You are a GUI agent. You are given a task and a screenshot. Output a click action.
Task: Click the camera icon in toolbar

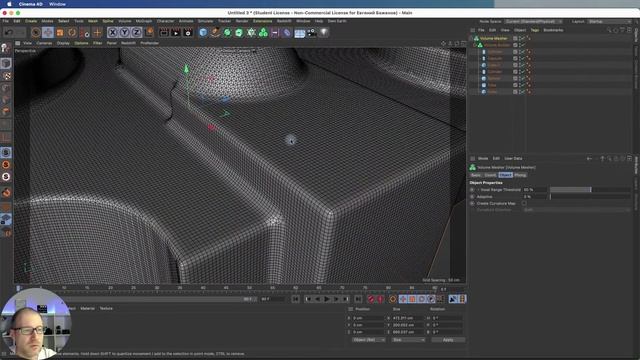(312, 32)
